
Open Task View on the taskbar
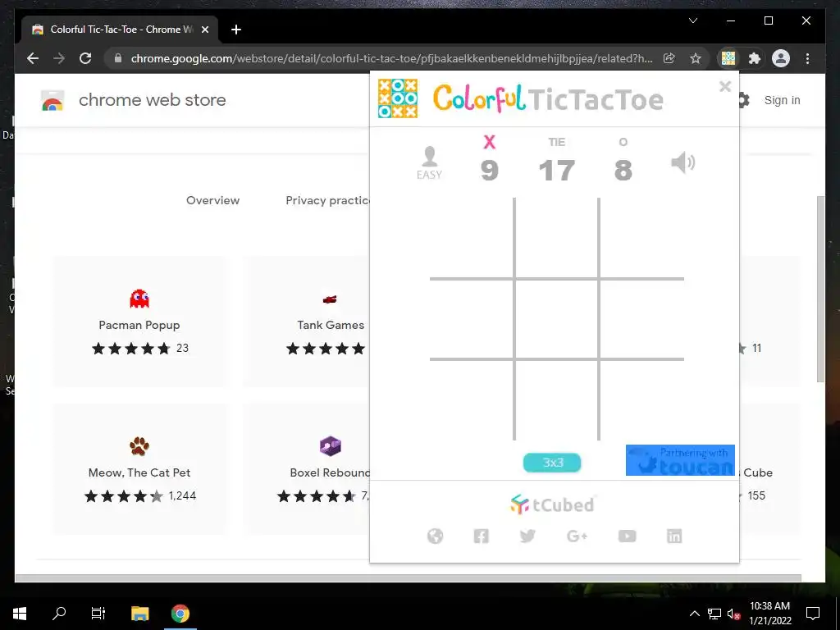tap(98, 614)
